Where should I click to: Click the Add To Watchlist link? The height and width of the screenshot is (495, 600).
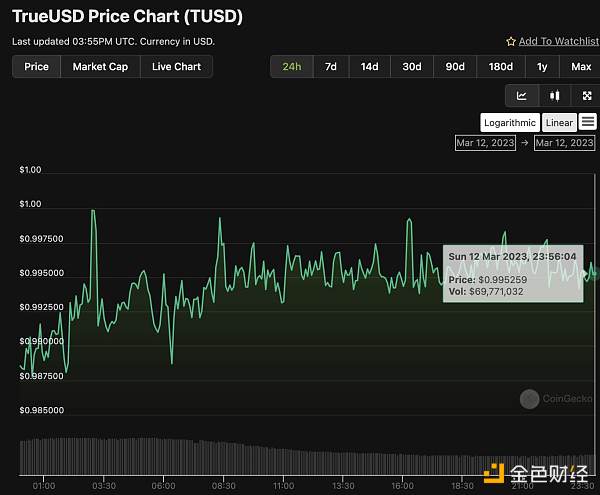tap(559, 41)
